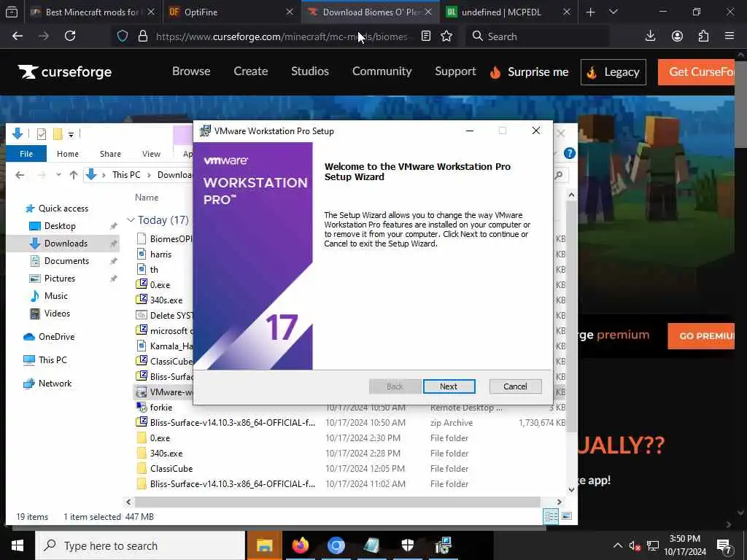The image size is (747, 560).
Task: Toggle Firefox reader view icon
Action: tap(426, 36)
